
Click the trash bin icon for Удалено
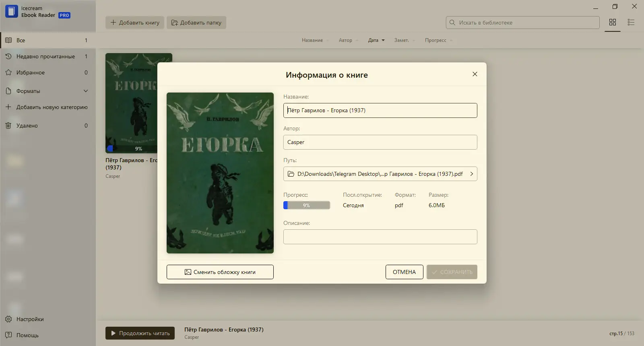click(8, 126)
